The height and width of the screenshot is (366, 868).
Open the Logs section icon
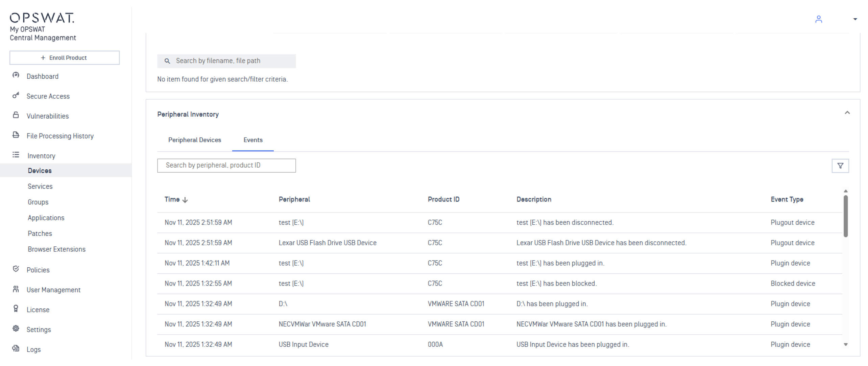point(16,348)
